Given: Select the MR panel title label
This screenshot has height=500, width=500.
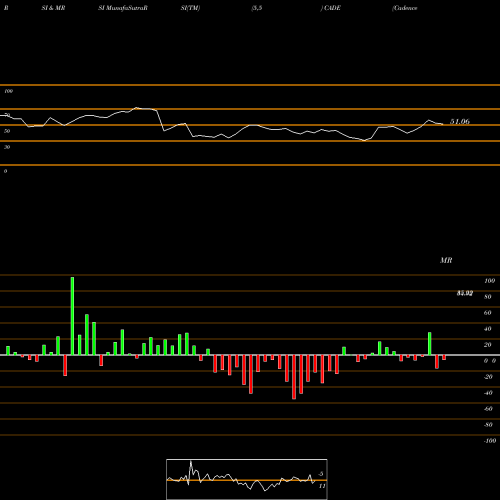Looking at the screenshot, I should (x=446, y=260).
